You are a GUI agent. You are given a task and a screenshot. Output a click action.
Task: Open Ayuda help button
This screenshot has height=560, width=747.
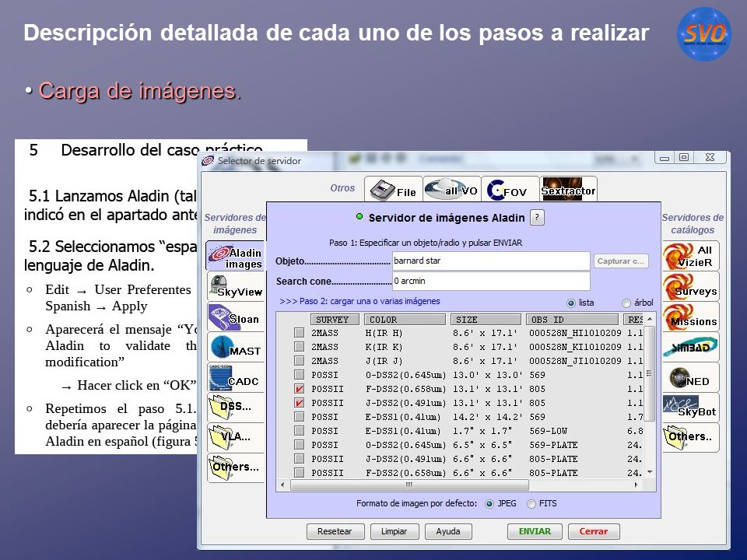(448, 531)
